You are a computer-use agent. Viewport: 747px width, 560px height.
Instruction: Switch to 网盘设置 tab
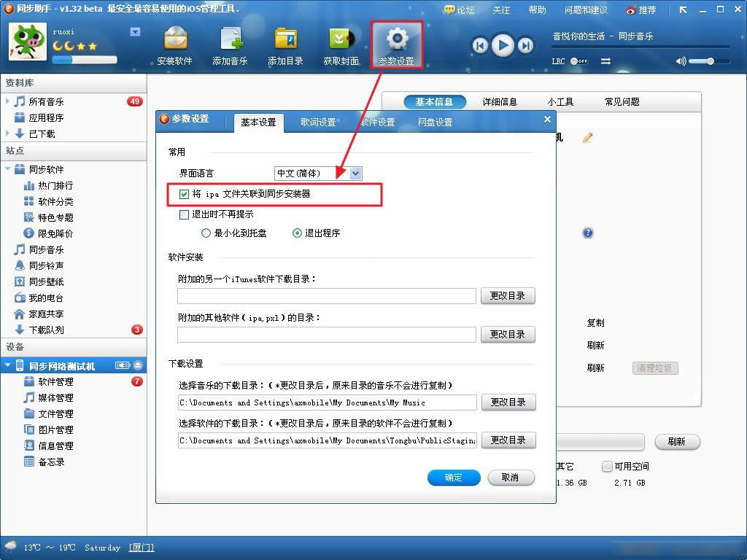pyautogui.click(x=435, y=122)
